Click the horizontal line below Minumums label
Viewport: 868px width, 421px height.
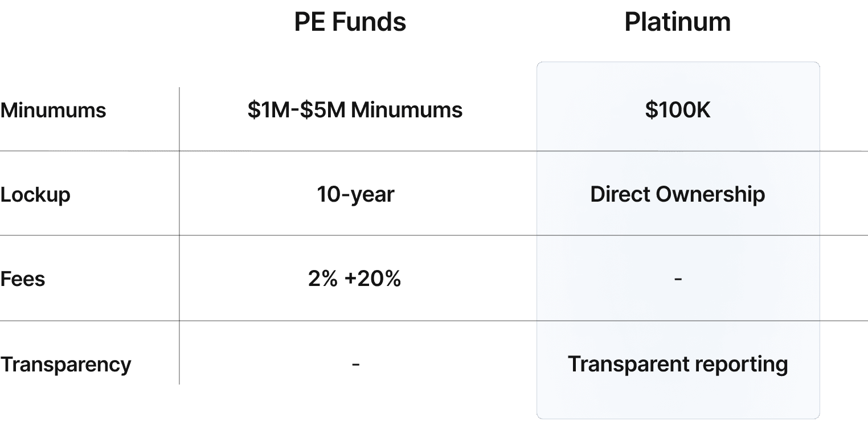click(x=85, y=151)
